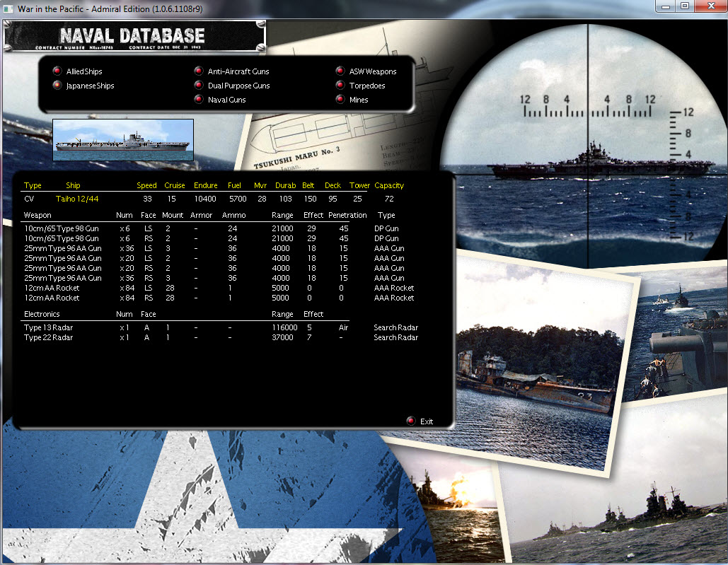Viewport: 728px width, 565px height.
Task: Click the CV ship type value
Action: (29, 199)
